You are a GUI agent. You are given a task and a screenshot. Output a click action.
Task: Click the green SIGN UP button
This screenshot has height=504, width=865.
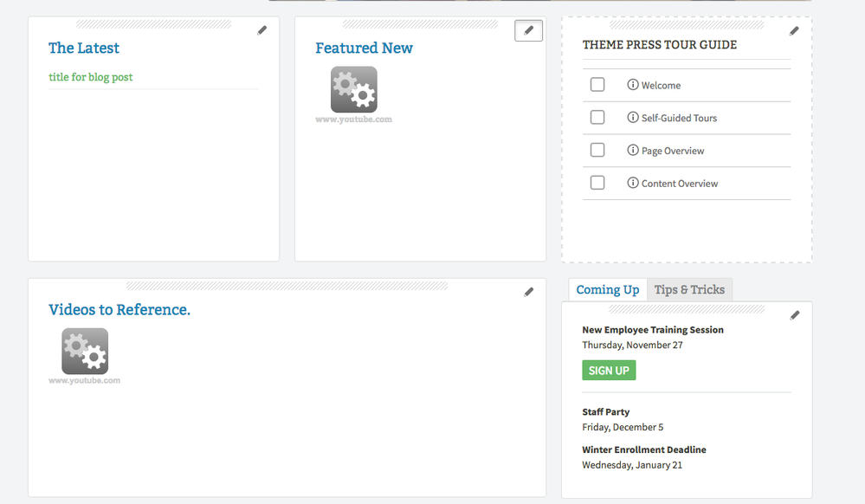pyautogui.click(x=609, y=371)
